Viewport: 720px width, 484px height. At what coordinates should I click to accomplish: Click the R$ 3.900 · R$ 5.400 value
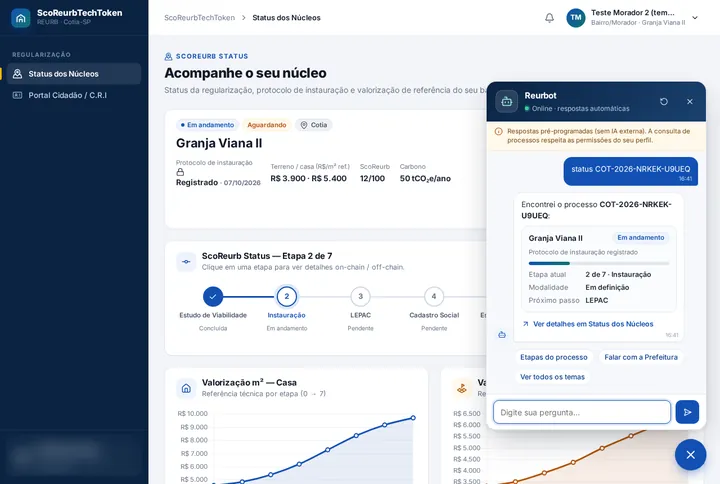point(309,178)
